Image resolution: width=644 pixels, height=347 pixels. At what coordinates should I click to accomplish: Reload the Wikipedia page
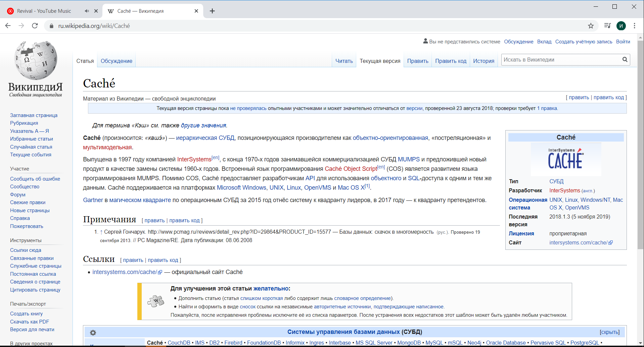(35, 26)
